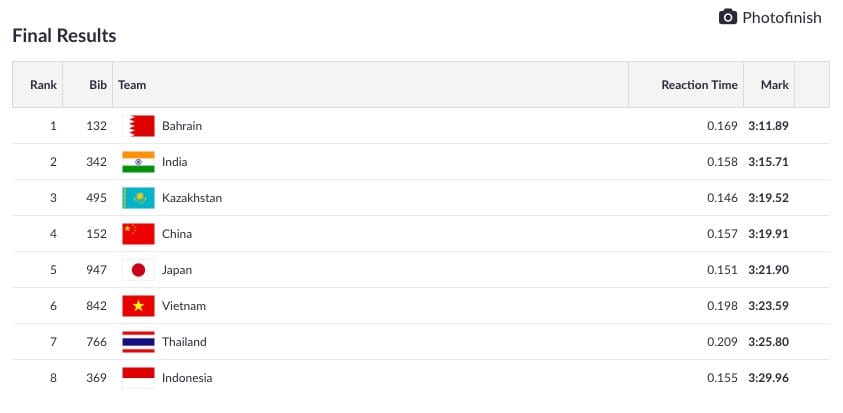Open the Photofinish link
This screenshot has width=843, height=413.
pos(770,17)
